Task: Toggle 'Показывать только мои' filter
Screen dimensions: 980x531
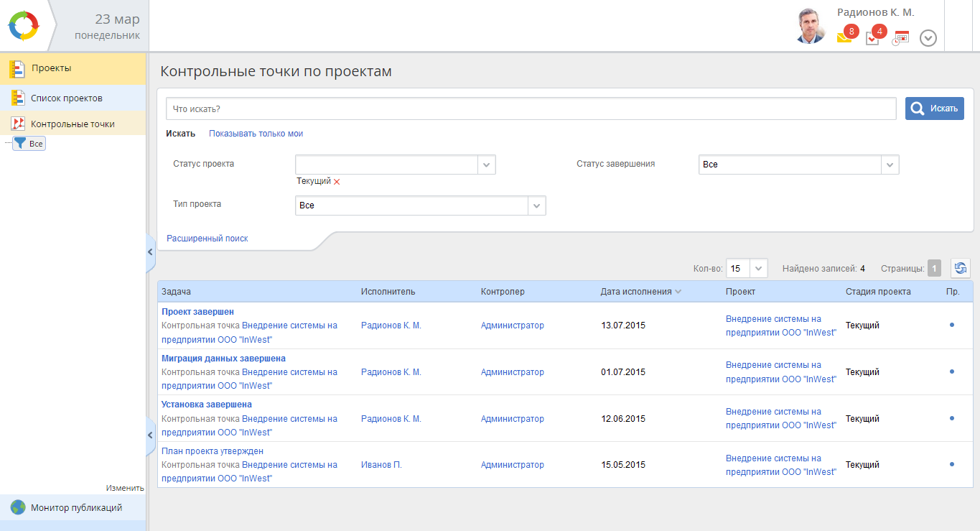Action: pos(256,134)
